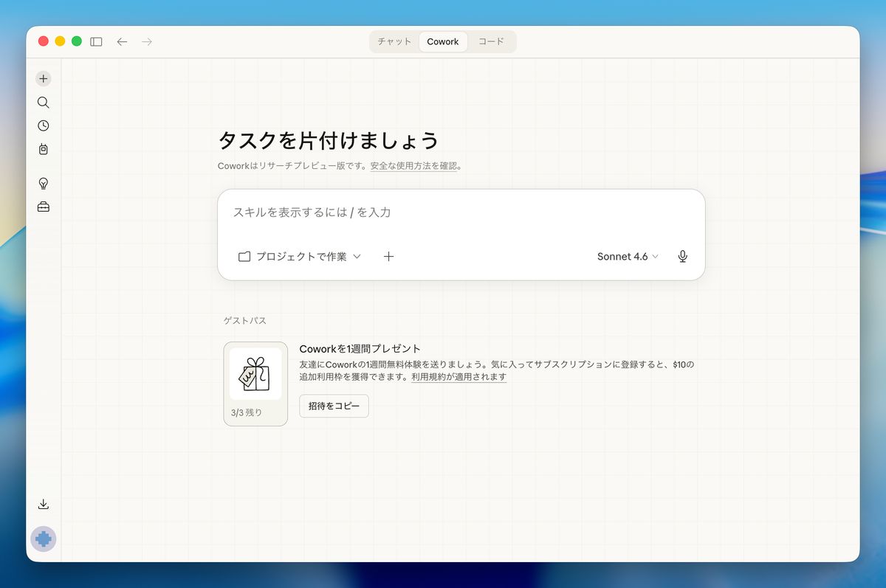Activate voice input with the microphone icon

point(681,256)
